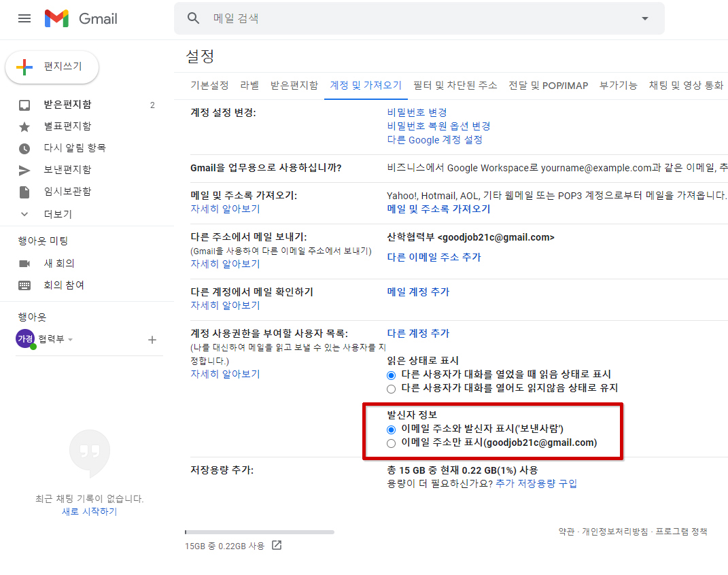Click 자세히 알아보기 under 계정 사용권한

click(225, 374)
